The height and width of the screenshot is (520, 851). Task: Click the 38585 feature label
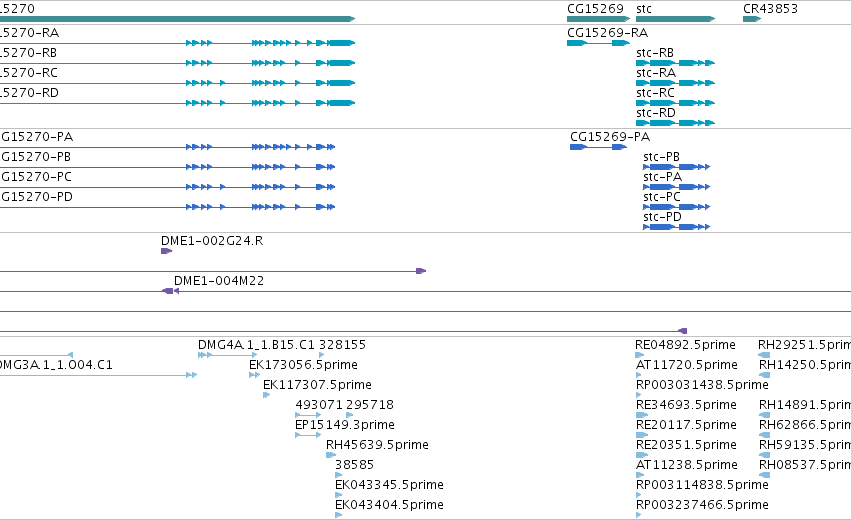coord(354,465)
